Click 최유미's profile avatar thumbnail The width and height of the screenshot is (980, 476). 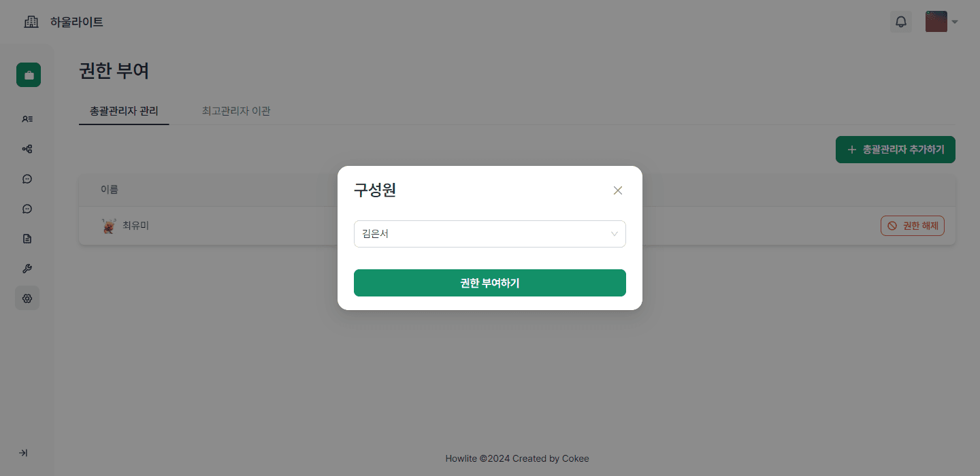109,226
